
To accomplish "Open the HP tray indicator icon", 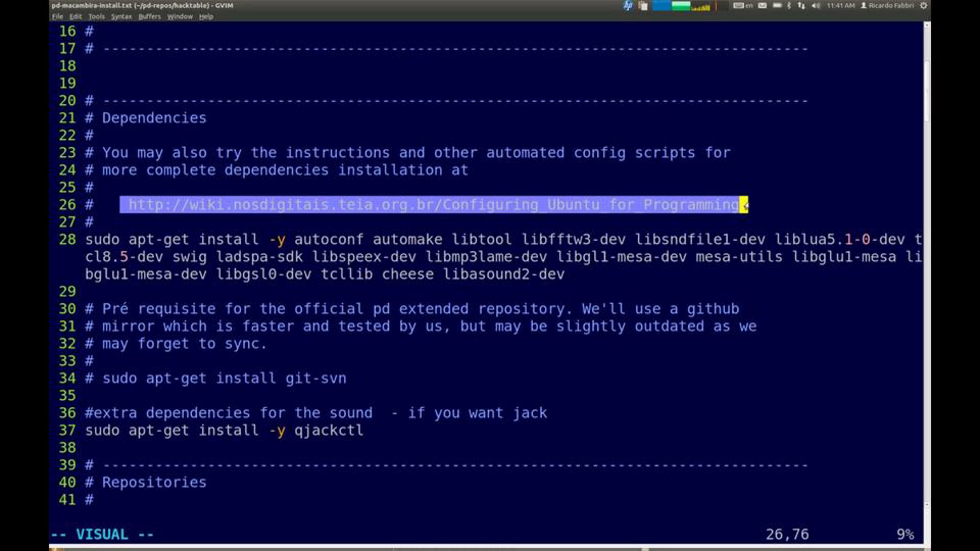I will [628, 6].
